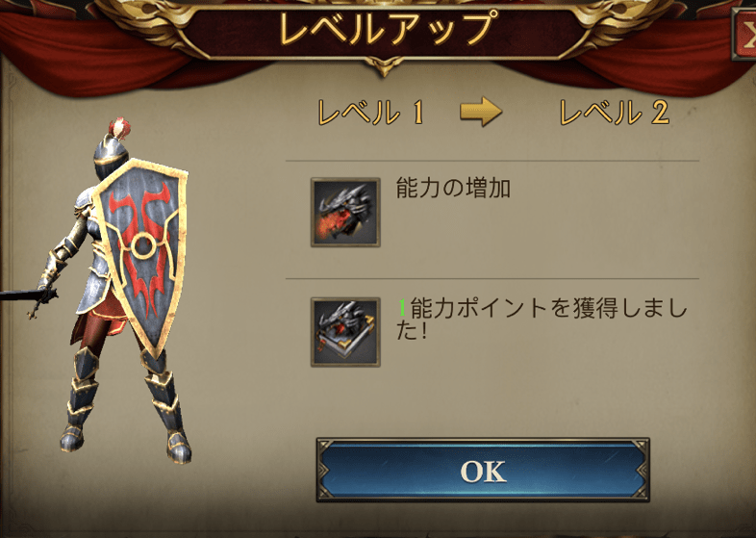Select the レベル 2 label

[615, 113]
